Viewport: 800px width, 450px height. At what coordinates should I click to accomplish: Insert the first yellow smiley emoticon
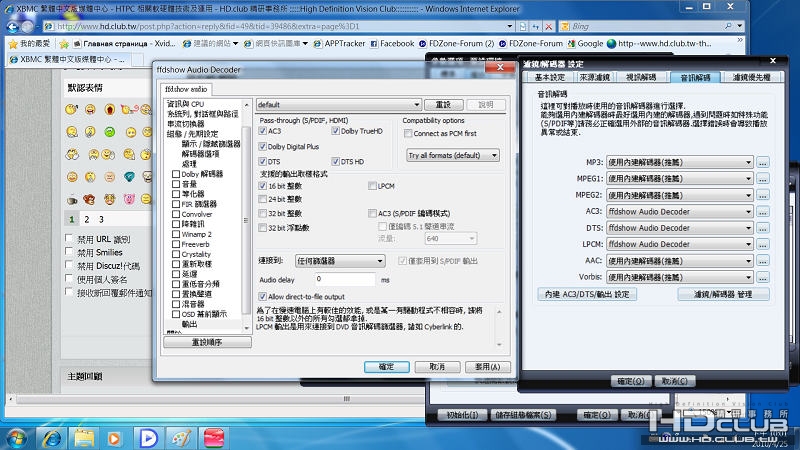point(72,109)
